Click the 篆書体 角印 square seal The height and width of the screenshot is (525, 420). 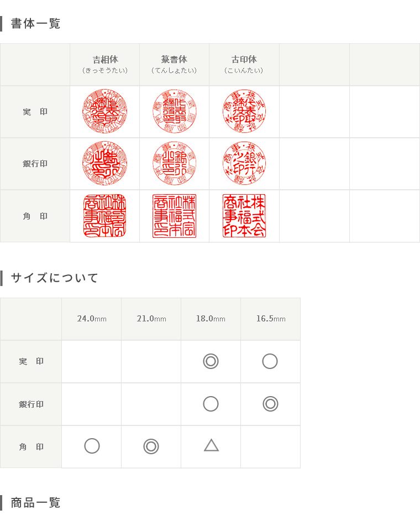[x=174, y=216]
